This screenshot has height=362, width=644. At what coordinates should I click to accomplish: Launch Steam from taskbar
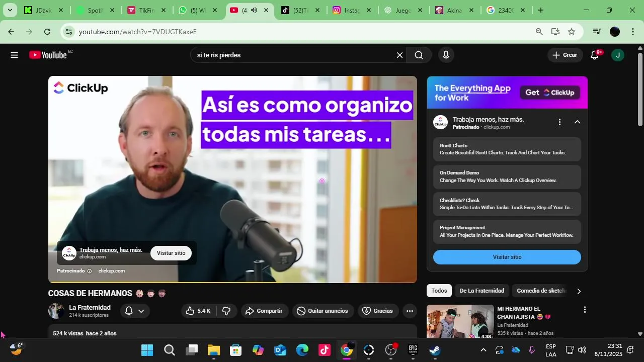tap(435, 350)
